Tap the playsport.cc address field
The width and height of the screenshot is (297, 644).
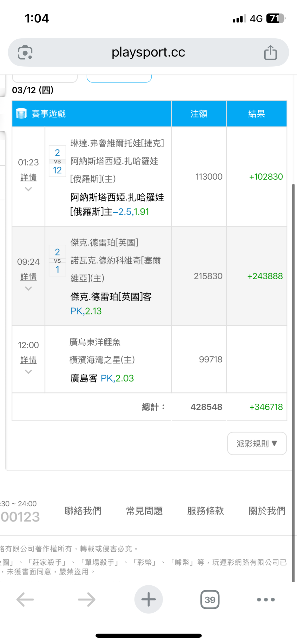[148, 52]
